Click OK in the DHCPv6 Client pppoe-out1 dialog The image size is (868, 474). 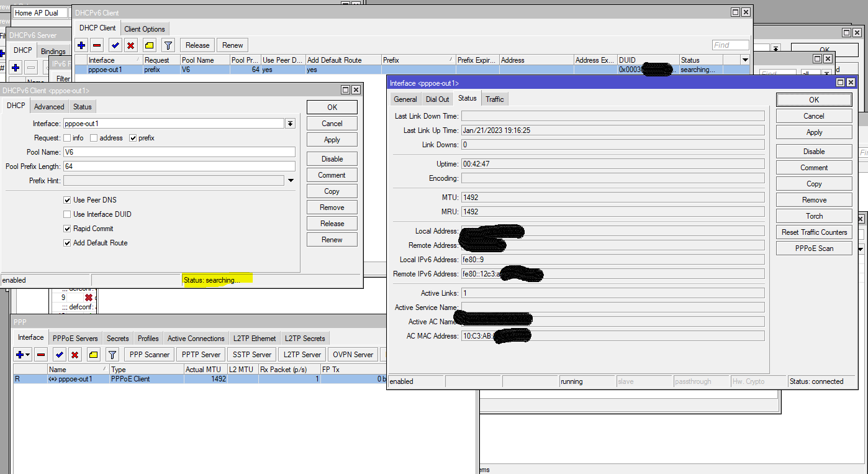[x=332, y=107]
